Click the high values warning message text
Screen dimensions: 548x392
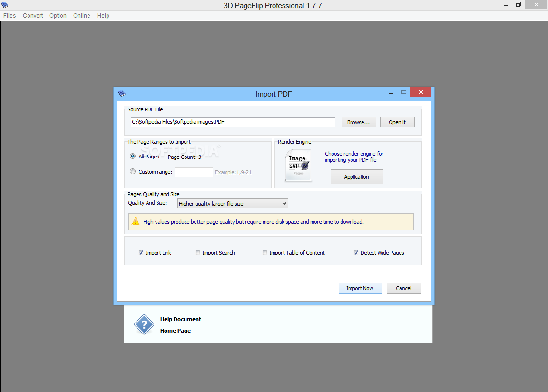click(254, 222)
